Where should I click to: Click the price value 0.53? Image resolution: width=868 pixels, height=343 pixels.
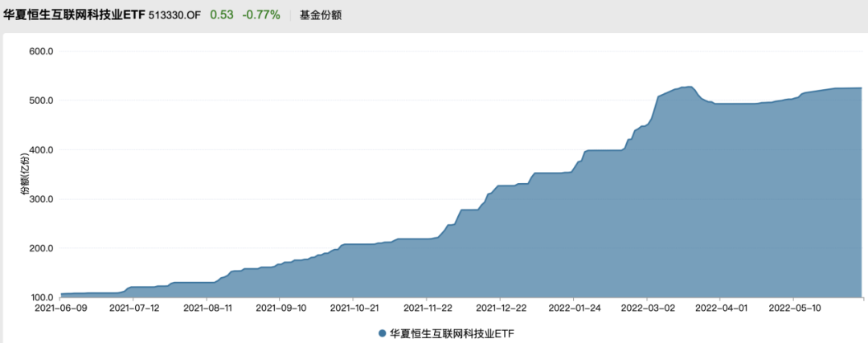coord(221,15)
